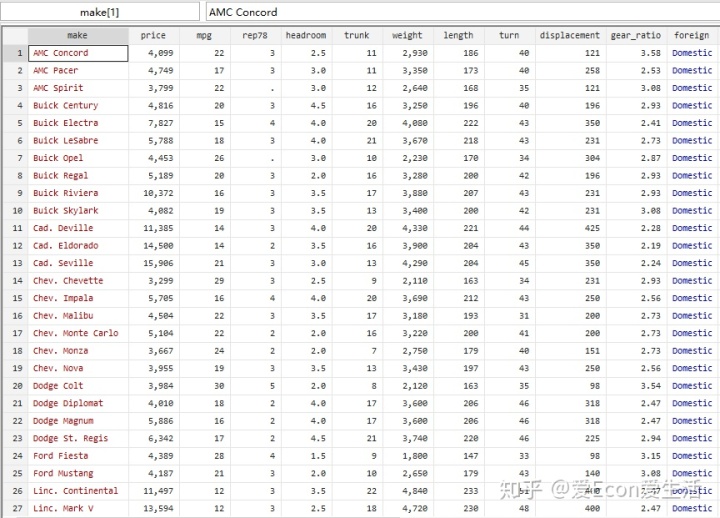
Task: Click trunk value 7 for Chev. Monza
Action: click(x=357, y=351)
